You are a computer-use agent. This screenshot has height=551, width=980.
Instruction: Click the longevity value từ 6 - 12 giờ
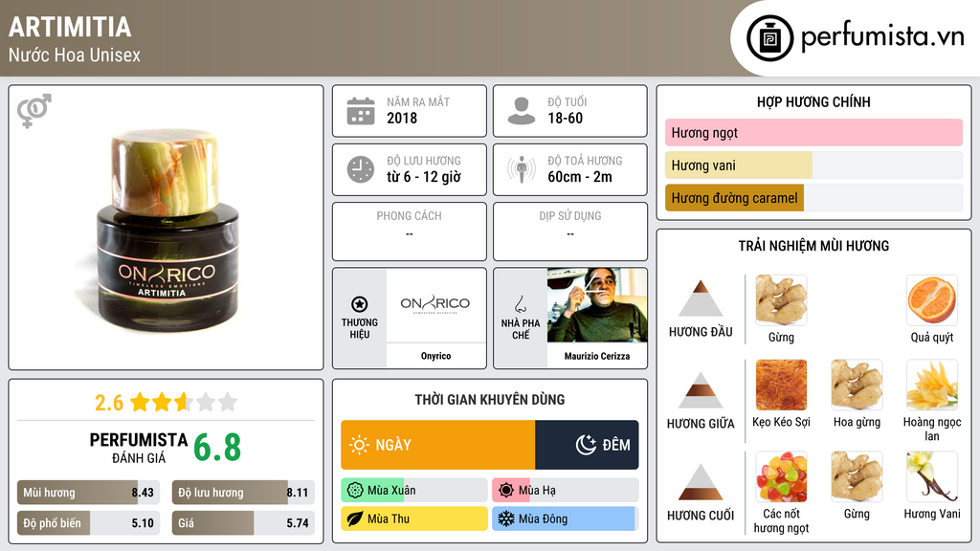coord(424,177)
